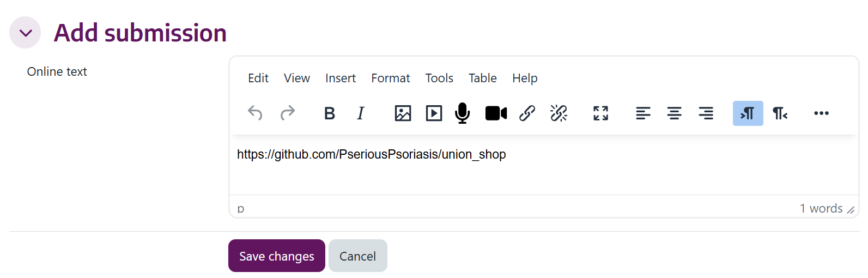Toggle the active left-to-right direction button

[x=748, y=113]
